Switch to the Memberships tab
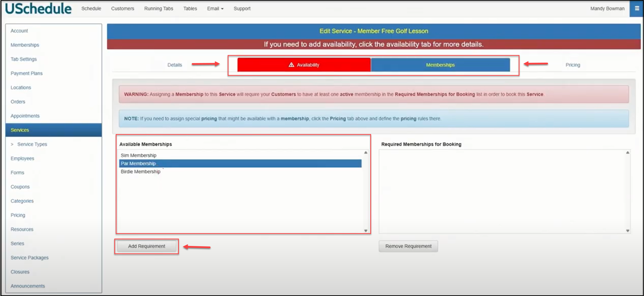The image size is (644, 296). point(440,65)
